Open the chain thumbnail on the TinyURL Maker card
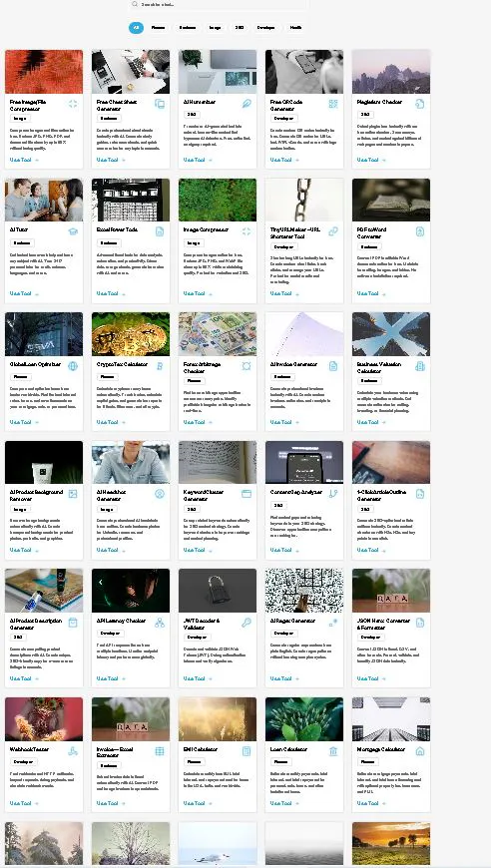Viewport: 491px width, 868px height. point(304,200)
